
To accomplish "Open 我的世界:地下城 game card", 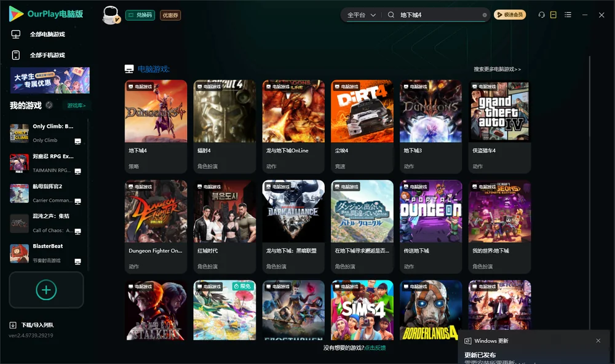I will (x=499, y=226).
